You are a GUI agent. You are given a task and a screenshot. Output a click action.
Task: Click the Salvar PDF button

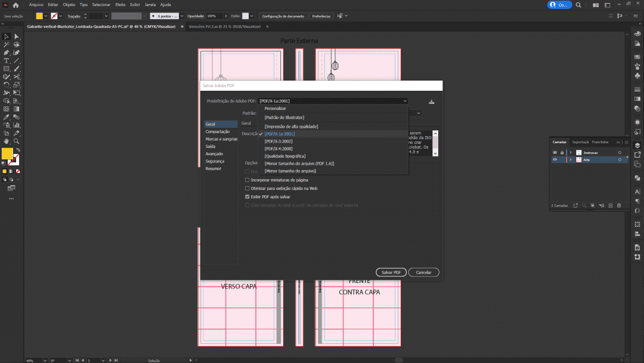[391, 272]
